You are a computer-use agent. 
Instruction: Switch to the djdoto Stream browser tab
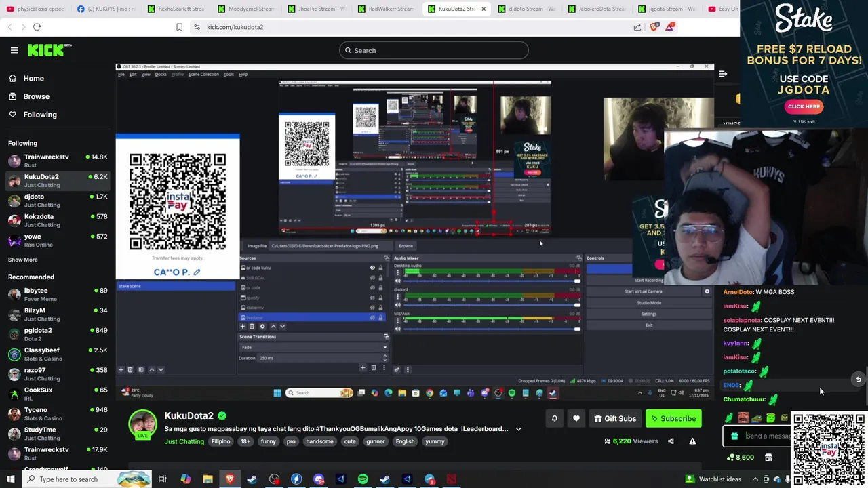point(526,9)
